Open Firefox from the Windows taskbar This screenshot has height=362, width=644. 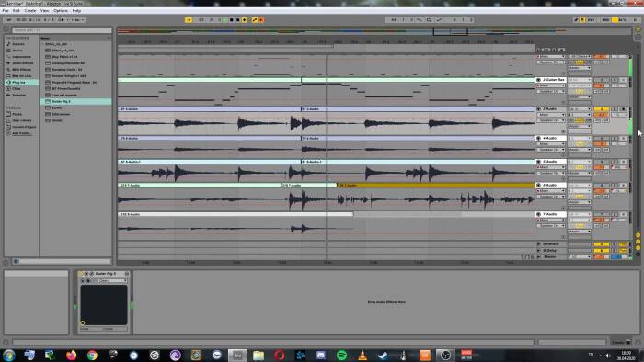pos(72,355)
